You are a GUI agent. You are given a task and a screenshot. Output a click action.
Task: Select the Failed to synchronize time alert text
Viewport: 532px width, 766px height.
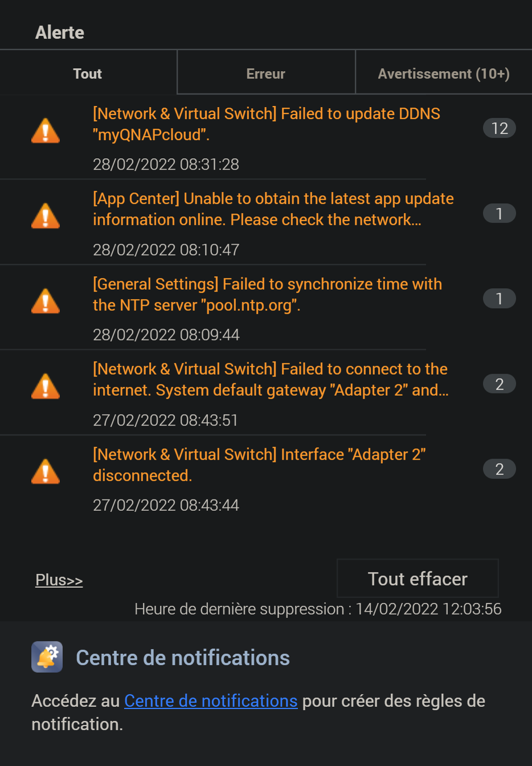click(267, 294)
